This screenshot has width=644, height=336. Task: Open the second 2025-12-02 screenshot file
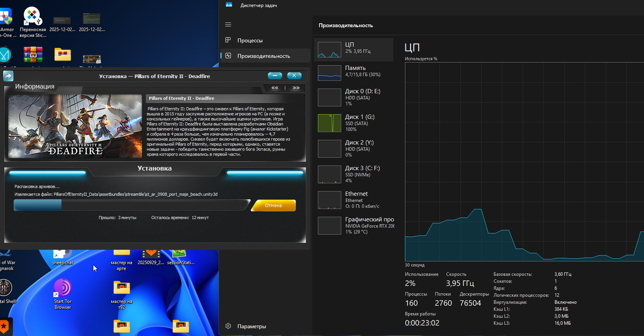92,23
